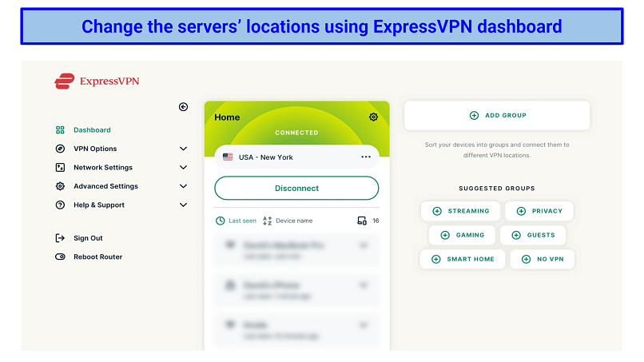Image resolution: width=644 pixels, height=362 pixels.
Task: Click the ADD GROUP button
Action: [497, 115]
